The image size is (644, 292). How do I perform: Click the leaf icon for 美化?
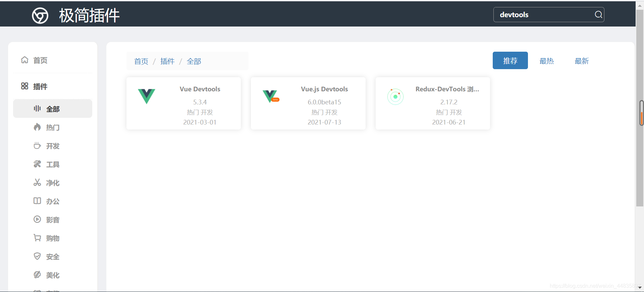tap(37, 275)
